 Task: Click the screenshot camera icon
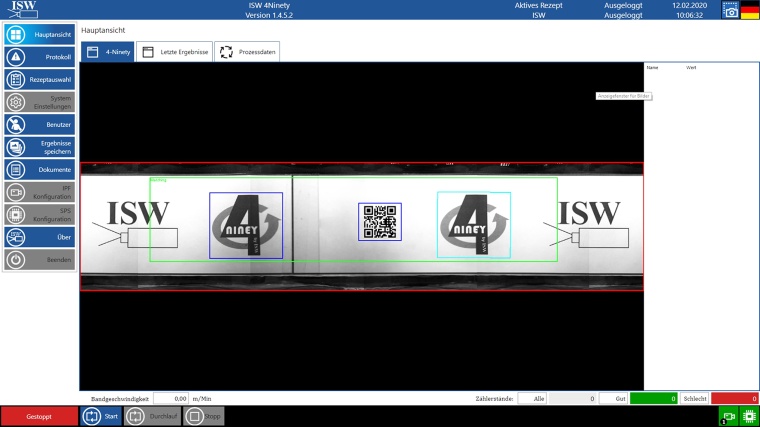730,10
